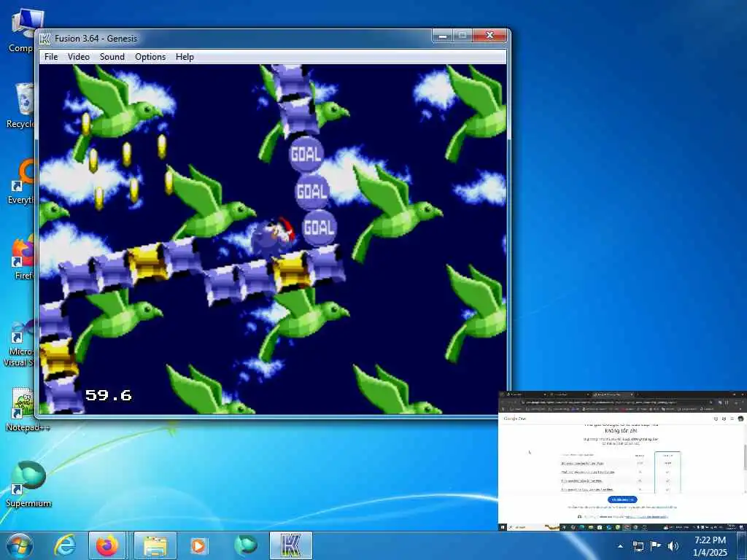Click the Google One logo in preview

[x=515, y=419]
